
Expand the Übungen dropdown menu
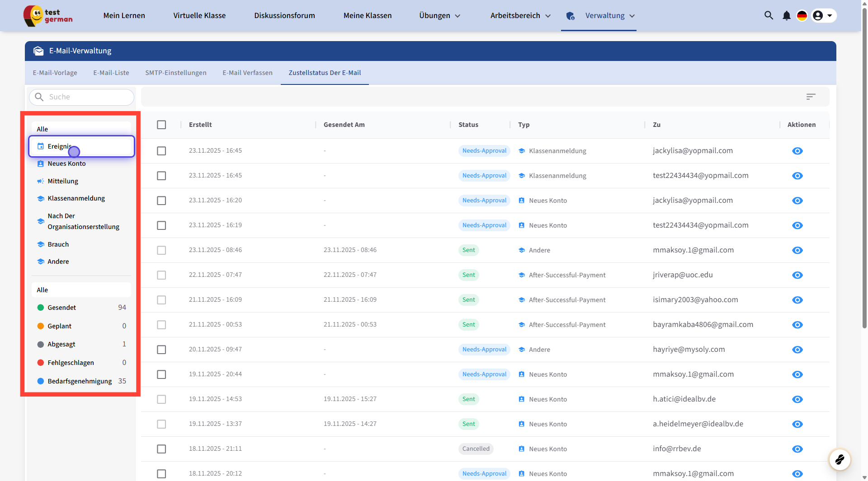click(439, 16)
